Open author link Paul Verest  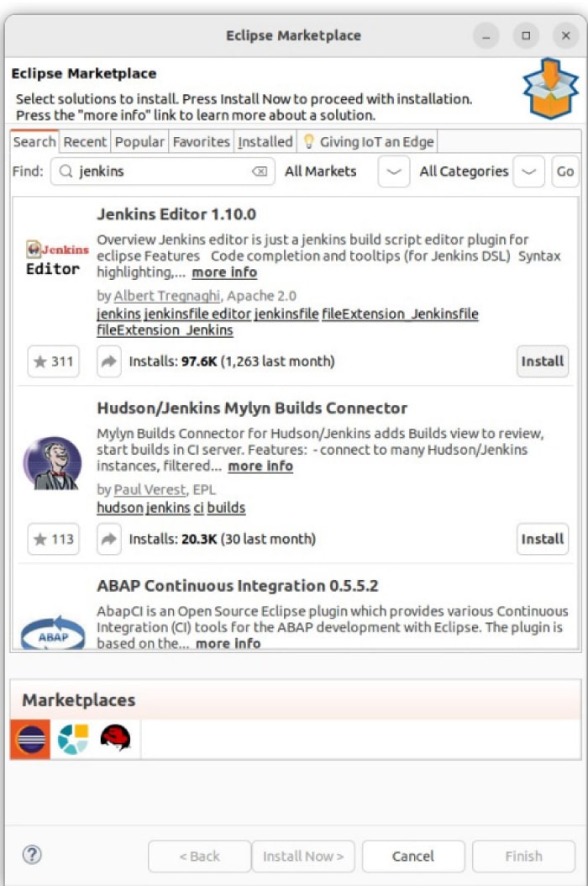click(150, 489)
